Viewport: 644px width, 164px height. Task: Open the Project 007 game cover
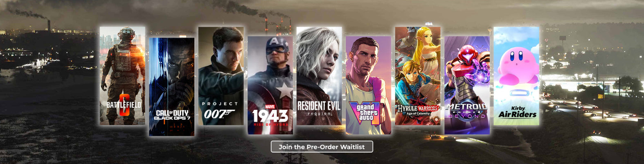tap(221, 76)
